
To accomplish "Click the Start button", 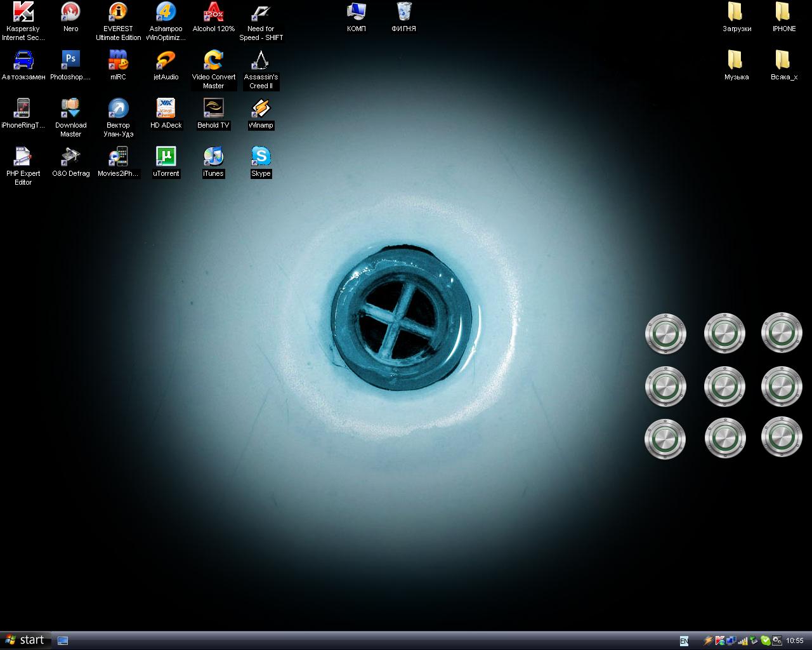I will pyautogui.click(x=25, y=640).
